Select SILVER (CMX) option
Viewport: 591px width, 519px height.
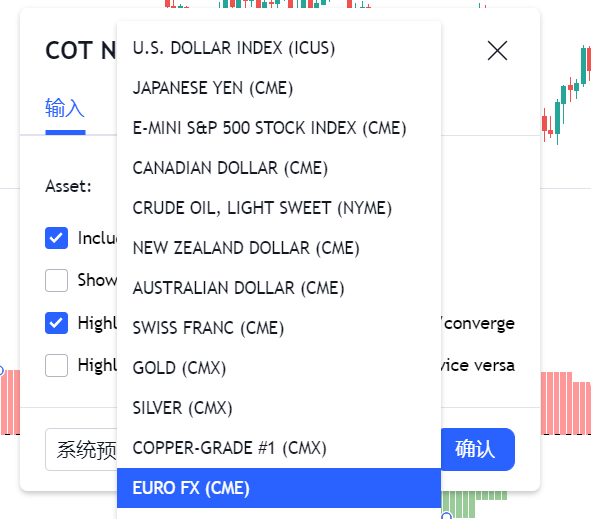pyautogui.click(x=279, y=408)
